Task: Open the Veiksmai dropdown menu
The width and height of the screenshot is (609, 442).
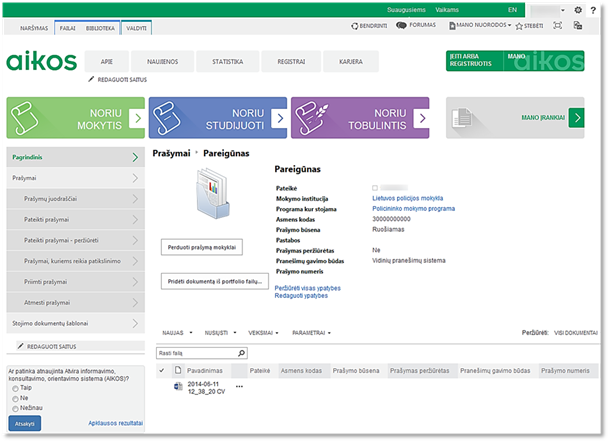Action: coord(263,333)
